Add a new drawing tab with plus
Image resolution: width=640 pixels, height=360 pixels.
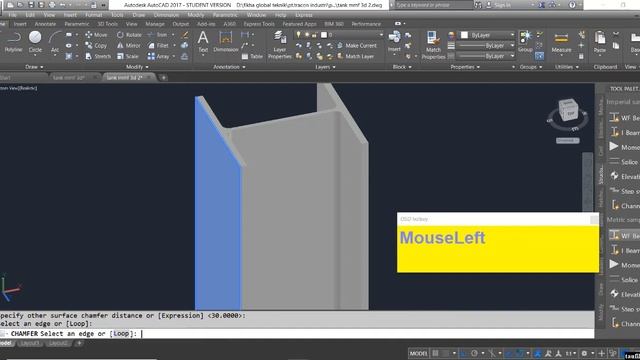click(x=163, y=78)
